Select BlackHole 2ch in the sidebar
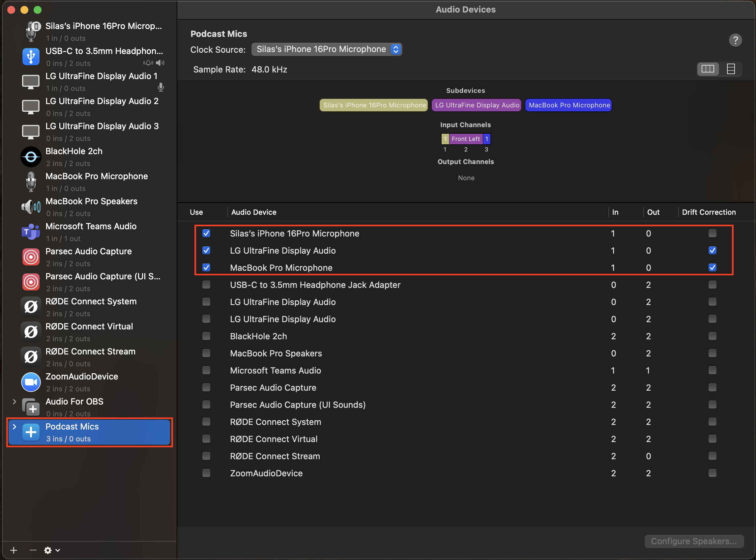 (90, 157)
